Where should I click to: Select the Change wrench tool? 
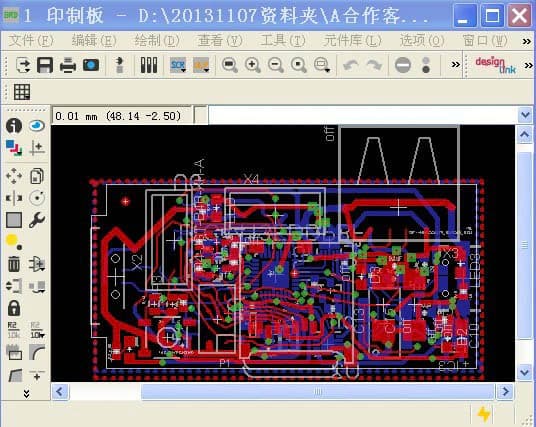tap(37, 220)
